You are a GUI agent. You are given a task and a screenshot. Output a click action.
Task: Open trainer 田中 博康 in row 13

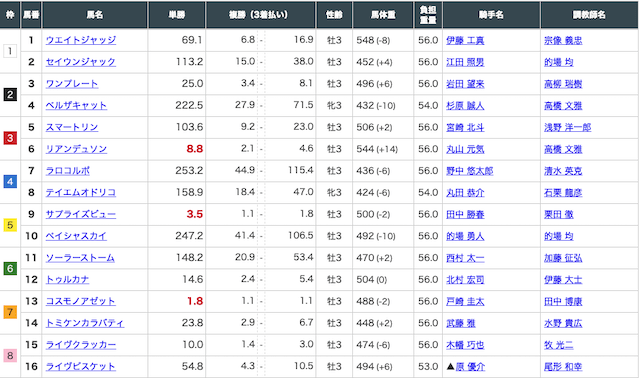click(x=563, y=302)
